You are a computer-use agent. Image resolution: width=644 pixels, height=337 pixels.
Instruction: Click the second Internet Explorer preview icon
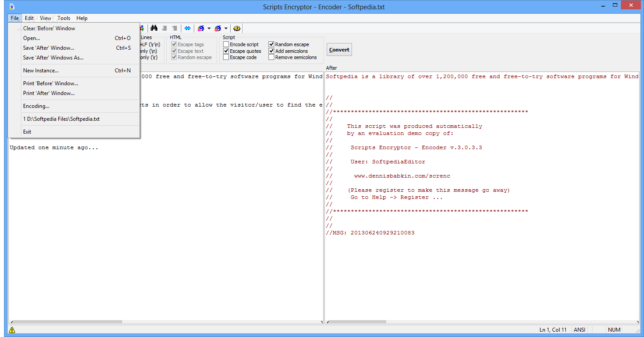pyautogui.click(x=218, y=28)
